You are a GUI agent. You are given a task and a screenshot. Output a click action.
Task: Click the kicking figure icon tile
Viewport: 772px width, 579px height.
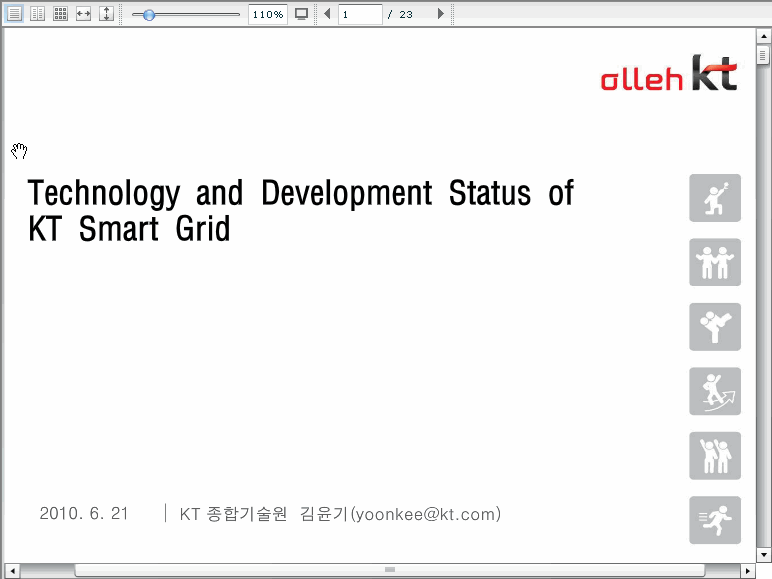pyautogui.click(x=715, y=327)
